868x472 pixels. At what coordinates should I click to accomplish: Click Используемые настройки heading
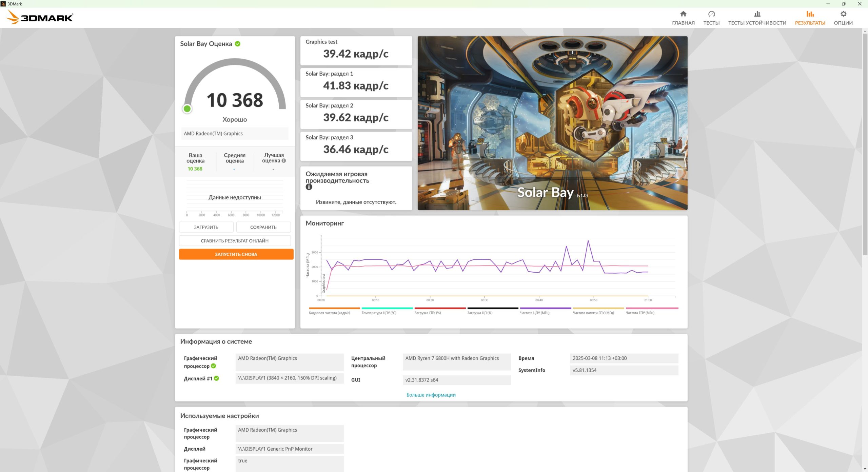[x=219, y=416]
